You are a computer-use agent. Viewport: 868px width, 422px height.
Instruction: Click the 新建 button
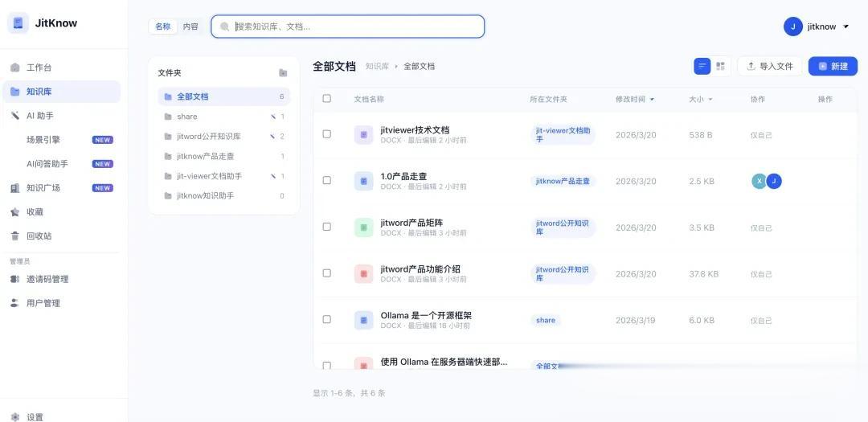click(833, 66)
